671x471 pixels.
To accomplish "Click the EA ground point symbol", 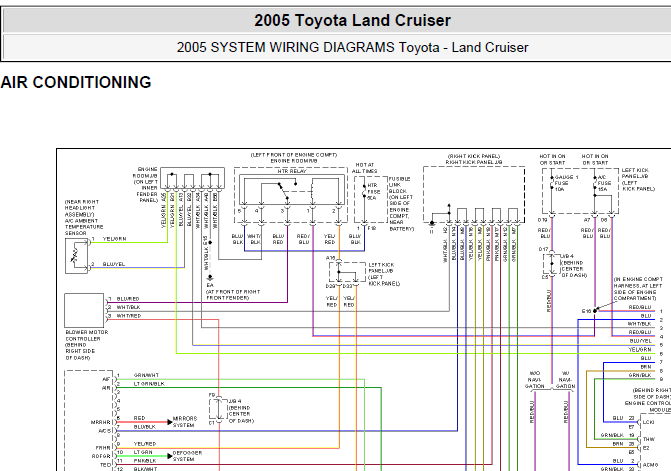I will pyautogui.click(x=210, y=278).
